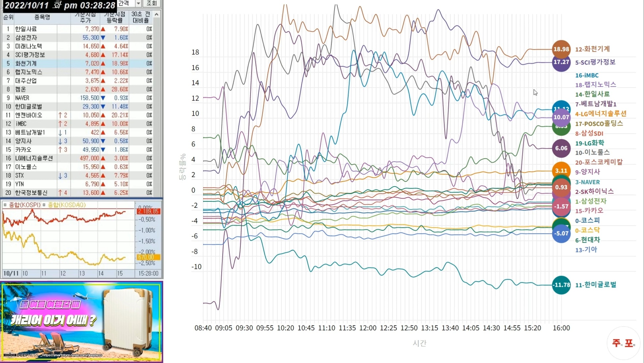Click the 2,189.85 KOSPI value tag
This screenshot has height=363, width=644.
coord(148,211)
